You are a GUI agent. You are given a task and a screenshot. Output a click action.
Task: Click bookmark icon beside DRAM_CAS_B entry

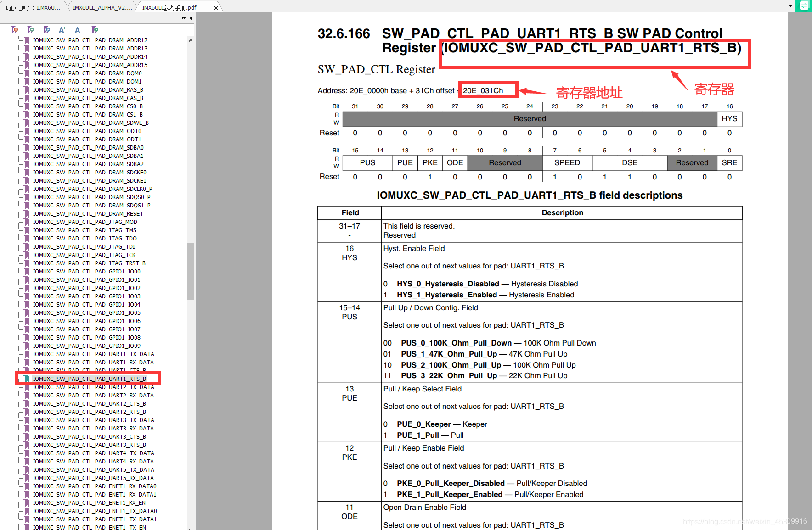[27, 98]
